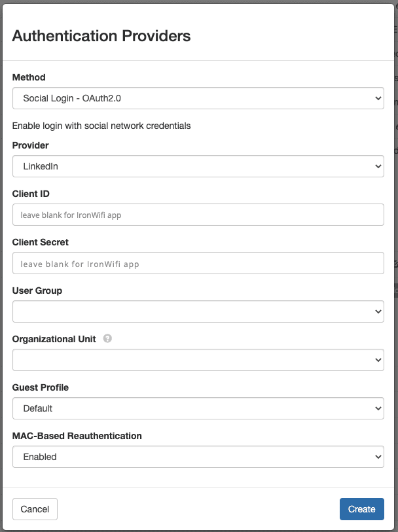The image size is (398, 532).
Task: Open the MAC-Based Reauthentication Enabled dropdown
Action: tap(198, 457)
